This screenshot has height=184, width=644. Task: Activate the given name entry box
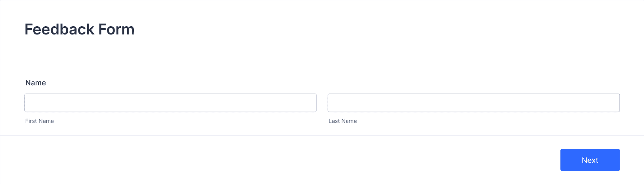tap(170, 103)
